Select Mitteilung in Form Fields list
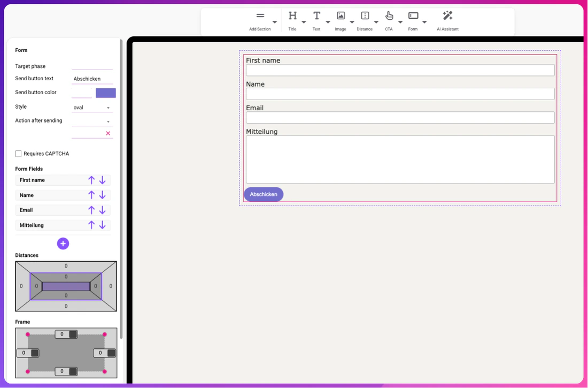The image size is (588, 388). tap(32, 225)
